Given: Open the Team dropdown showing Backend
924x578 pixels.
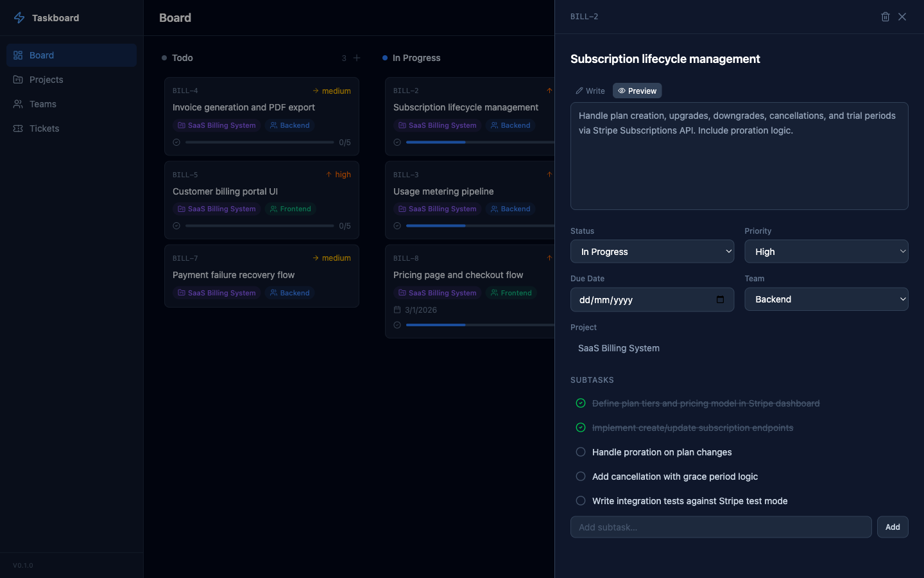Looking at the screenshot, I should coord(826,299).
